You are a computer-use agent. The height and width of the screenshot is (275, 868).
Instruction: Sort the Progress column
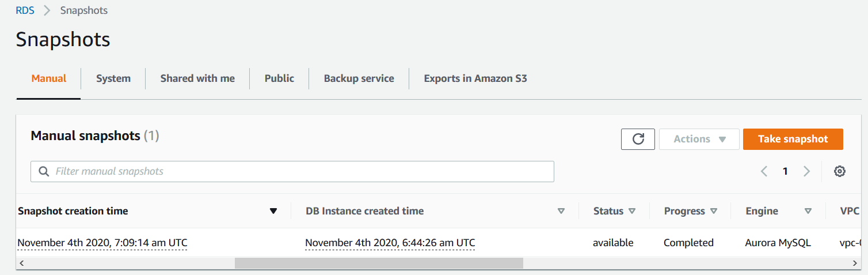point(714,211)
